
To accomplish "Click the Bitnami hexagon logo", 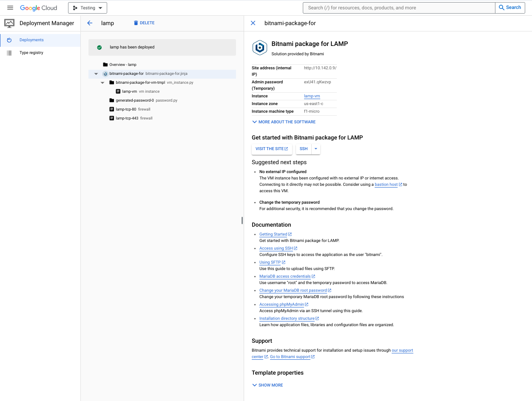I will (x=259, y=48).
